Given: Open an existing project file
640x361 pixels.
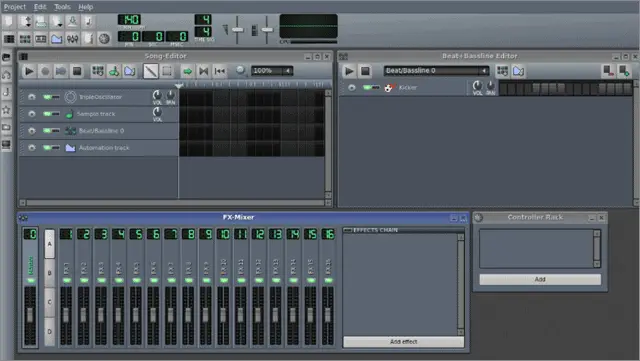Looking at the screenshot, I should pos(41,21).
